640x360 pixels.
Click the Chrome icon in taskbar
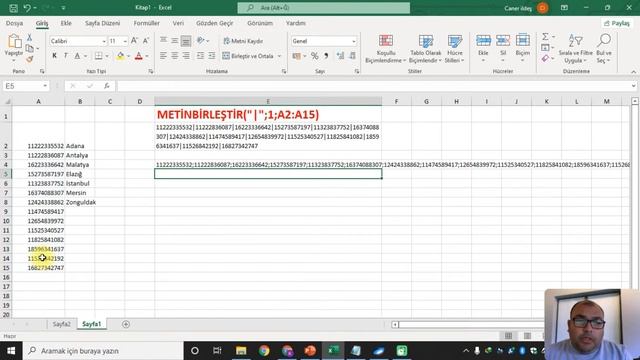(264, 351)
